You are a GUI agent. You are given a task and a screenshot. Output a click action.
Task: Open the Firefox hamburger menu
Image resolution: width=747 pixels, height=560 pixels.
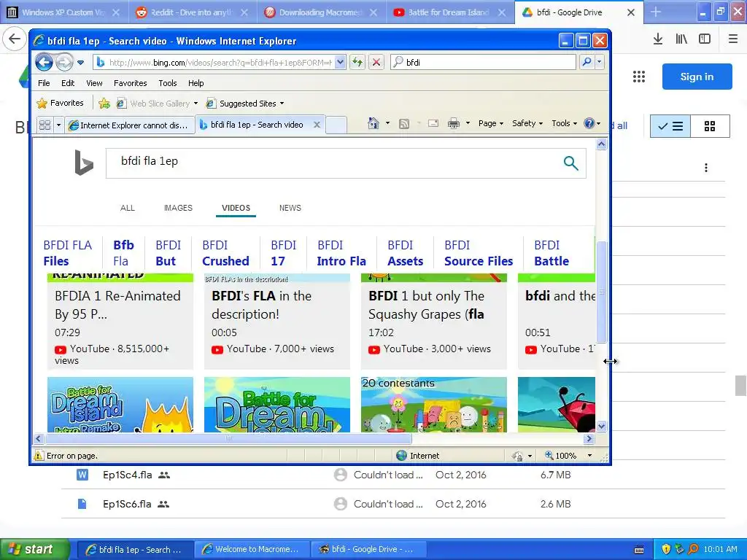(x=733, y=39)
